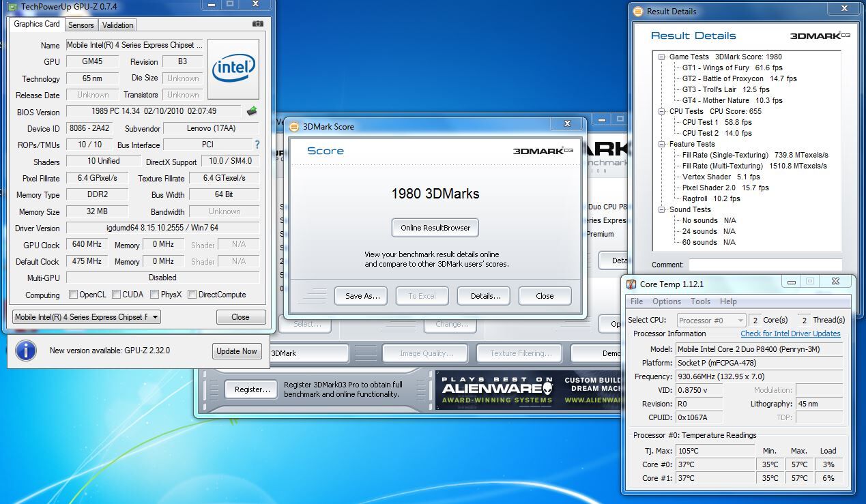This screenshot has width=866, height=504.
Task: Collapse the Sound Tests tree node
Action: pos(661,209)
